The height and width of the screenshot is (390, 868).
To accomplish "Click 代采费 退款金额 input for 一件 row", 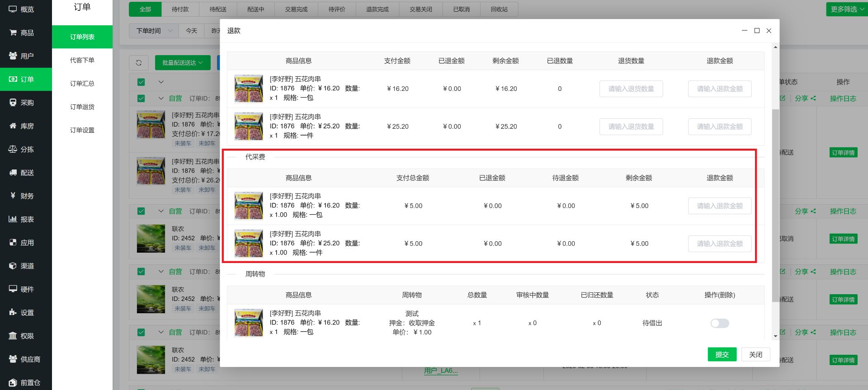I will coord(720,244).
